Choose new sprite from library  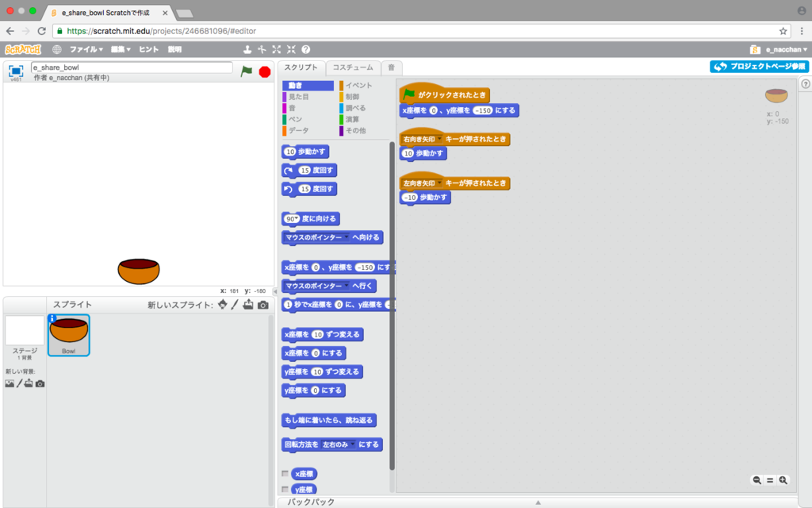[223, 305]
